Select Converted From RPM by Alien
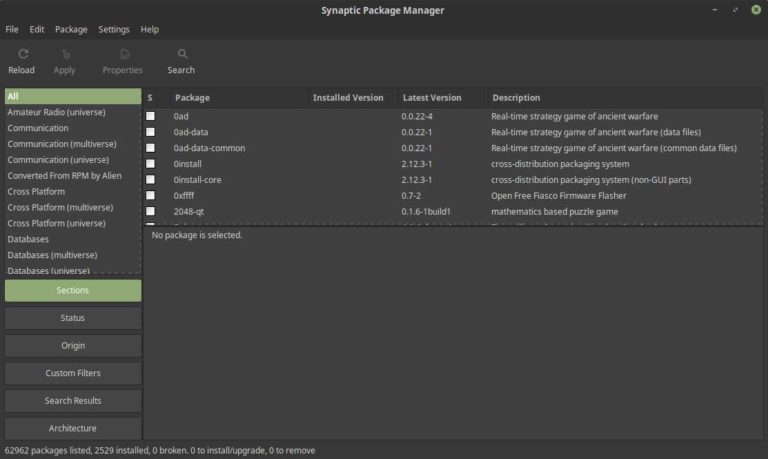Image resolution: width=768 pixels, height=459 pixels. [x=73, y=175]
